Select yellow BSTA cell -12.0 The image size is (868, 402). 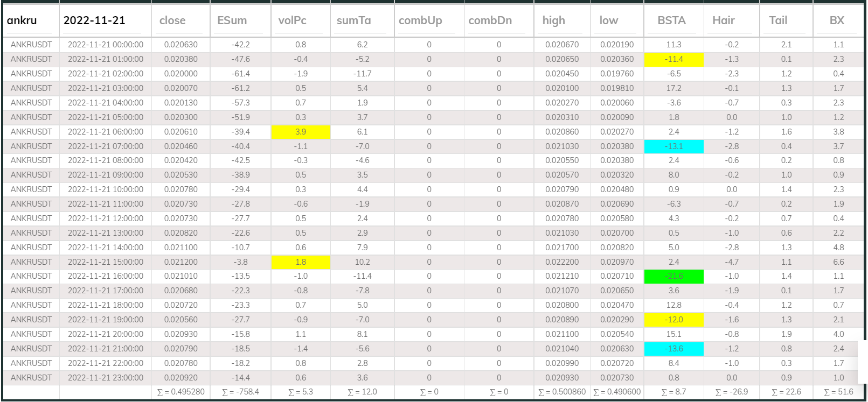(x=674, y=320)
